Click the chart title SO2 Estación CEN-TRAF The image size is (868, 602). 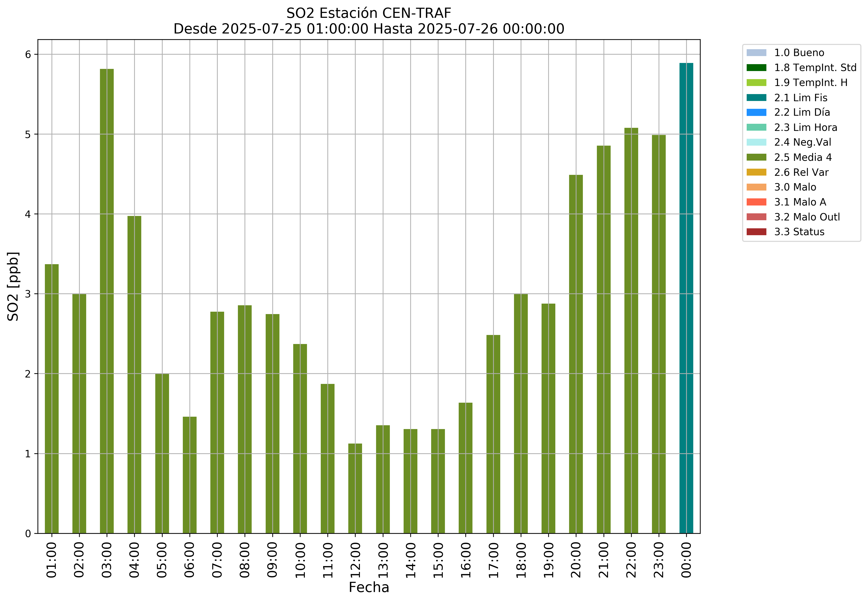point(368,13)
